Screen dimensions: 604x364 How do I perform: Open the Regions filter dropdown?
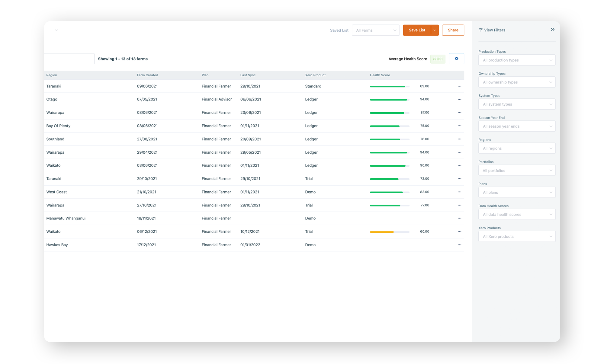coord(517,148)
